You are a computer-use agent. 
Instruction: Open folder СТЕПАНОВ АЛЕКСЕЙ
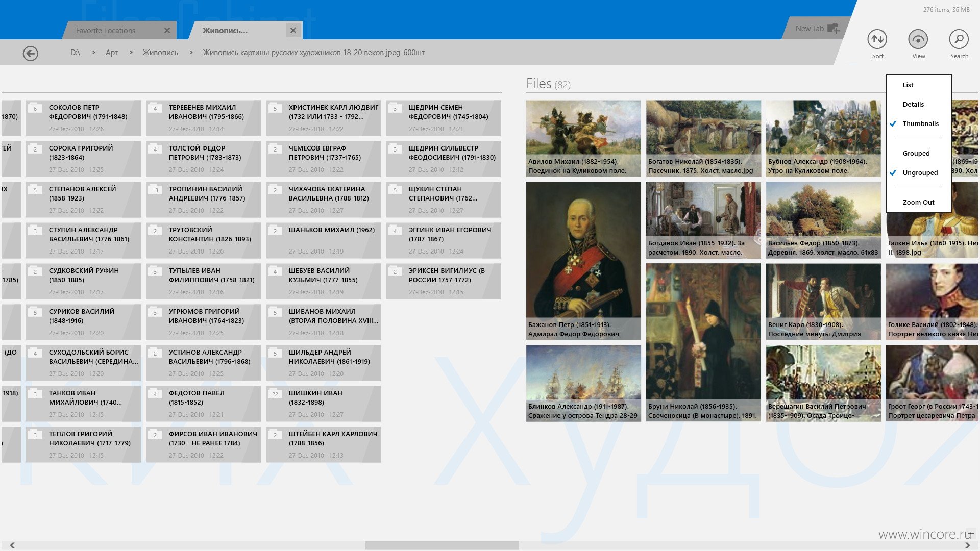click(x=83, y=199)
